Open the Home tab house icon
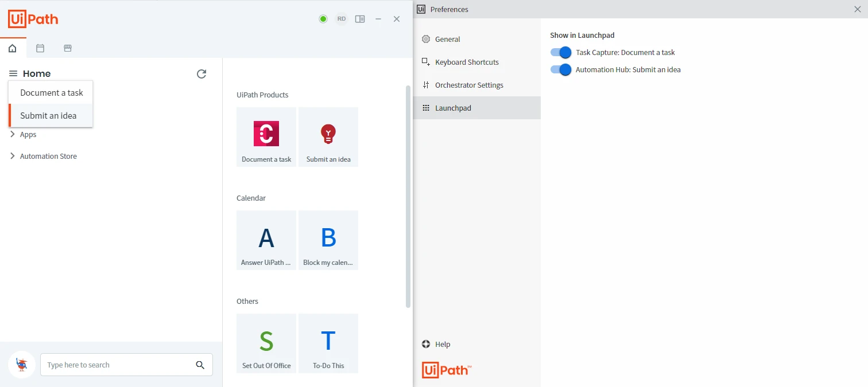 click(13, 48)
